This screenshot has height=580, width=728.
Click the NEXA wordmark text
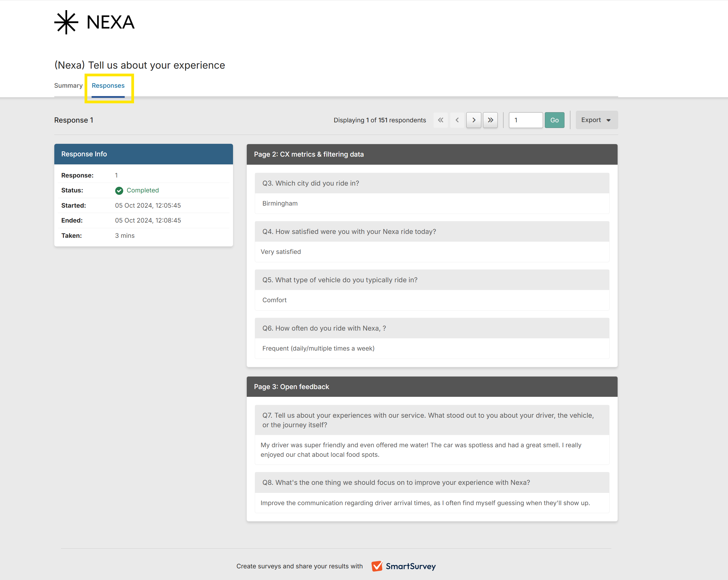point(111,22)
